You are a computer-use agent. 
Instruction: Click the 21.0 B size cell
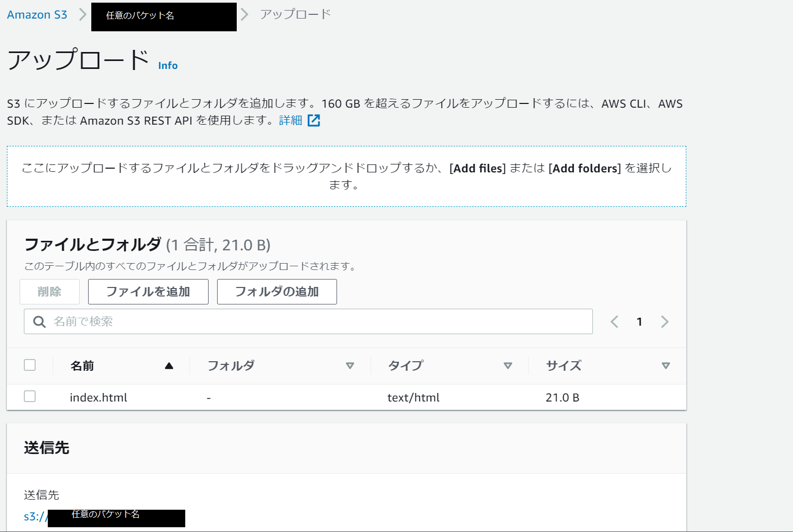click(563, 397)
